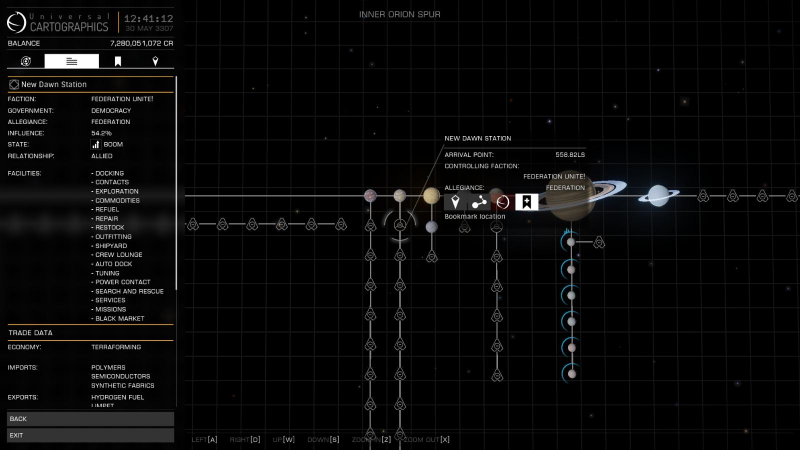Select the first moon under the ringed gas giant
The image size is (800, 450).
(571, 242)
